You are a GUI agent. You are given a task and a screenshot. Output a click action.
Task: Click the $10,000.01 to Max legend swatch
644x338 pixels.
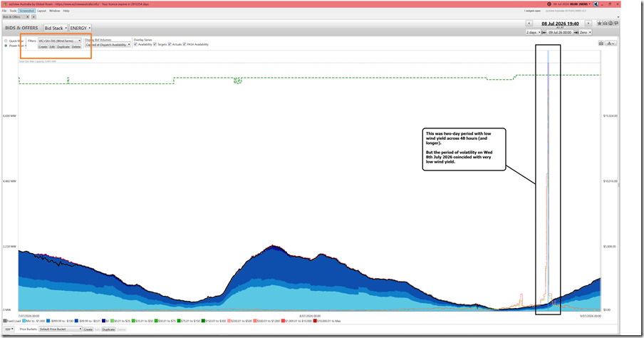(x=315, y=321)
